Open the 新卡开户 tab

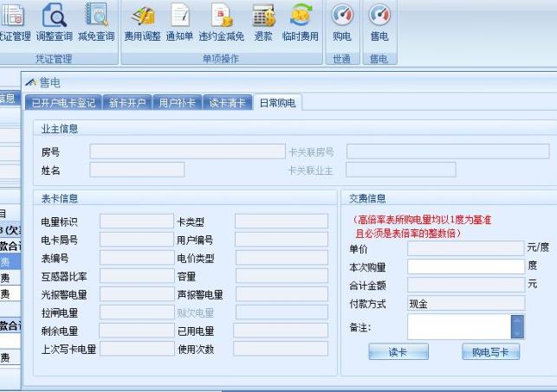click(127, 103)
